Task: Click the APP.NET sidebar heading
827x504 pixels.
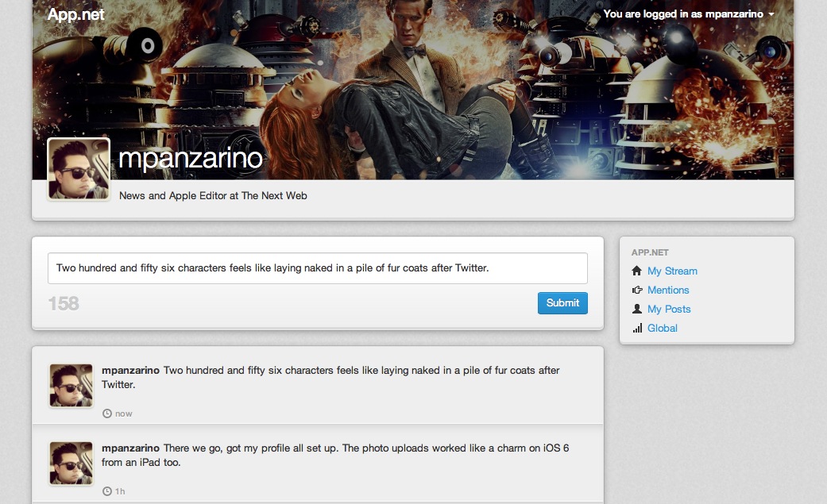Action: point(650,252)
